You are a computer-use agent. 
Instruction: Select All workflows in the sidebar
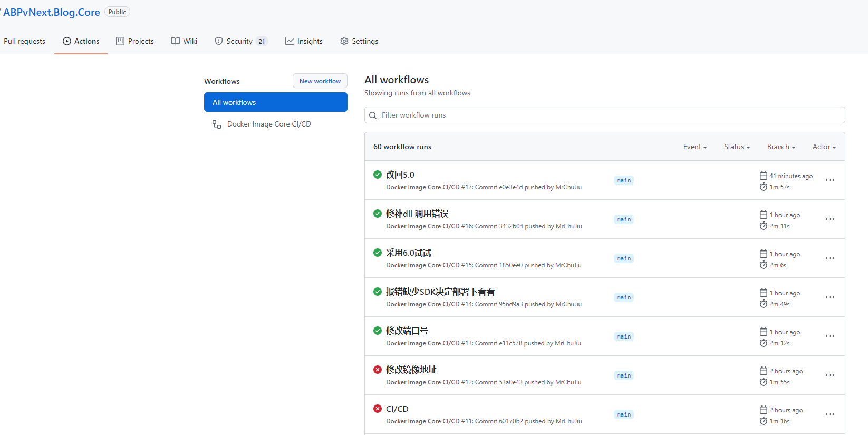click(275, 102)
